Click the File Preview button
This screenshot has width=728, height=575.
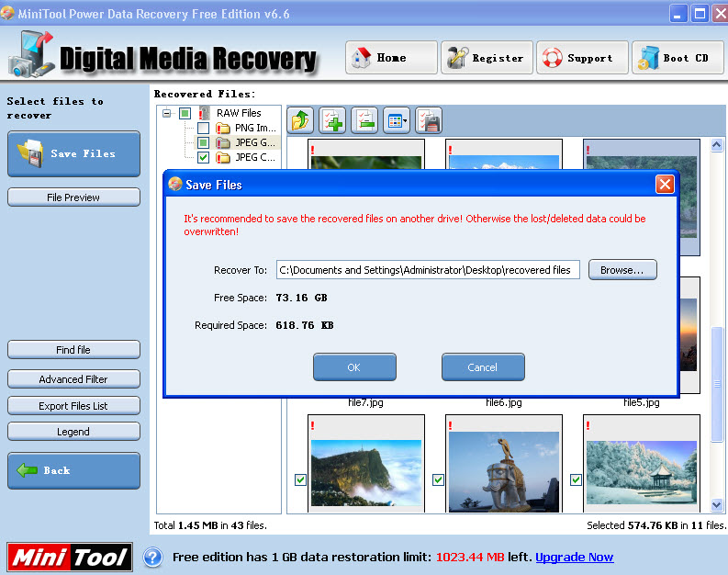point(73,197)
